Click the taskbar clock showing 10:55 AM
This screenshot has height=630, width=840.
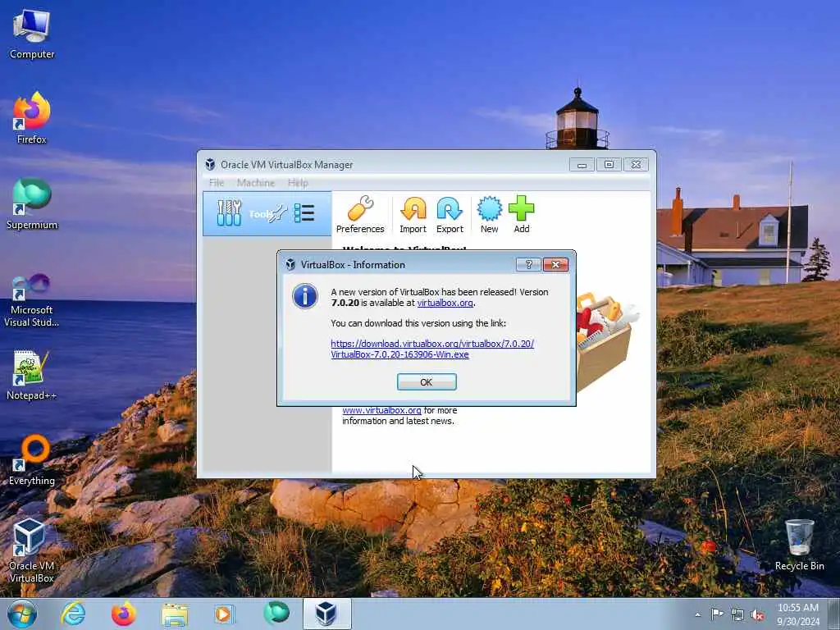(797, 614)
